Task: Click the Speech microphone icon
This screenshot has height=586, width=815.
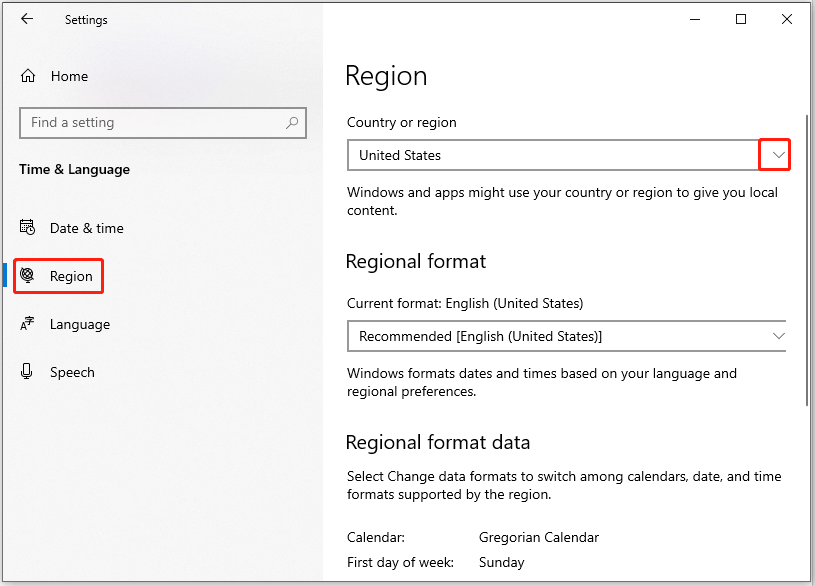Action: pyautogui.click(x=28, y=372)
